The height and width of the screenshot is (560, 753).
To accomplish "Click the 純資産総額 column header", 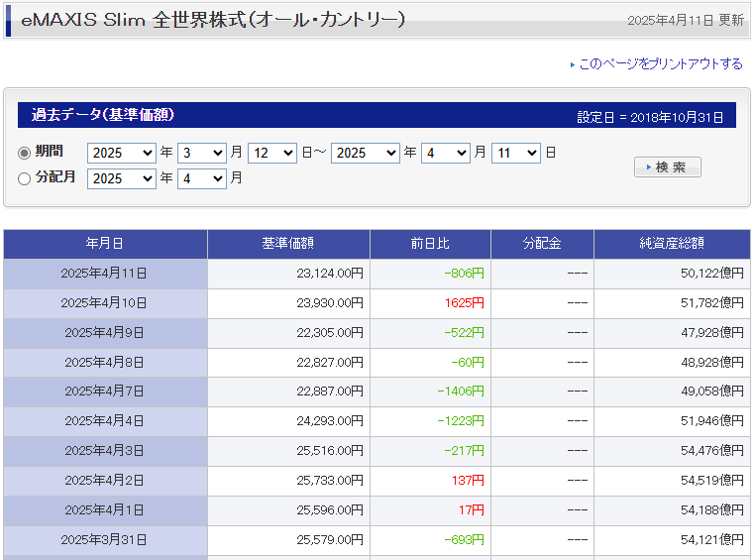I will coord(672,244).
